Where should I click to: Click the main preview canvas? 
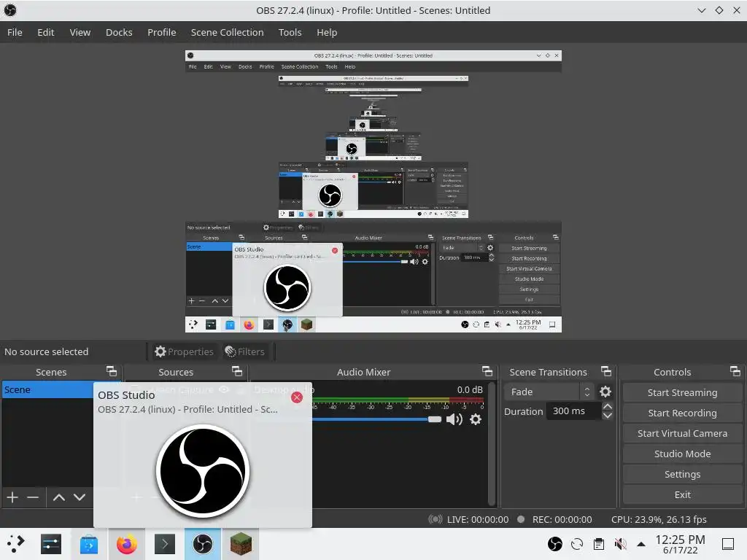coord(373,191)
